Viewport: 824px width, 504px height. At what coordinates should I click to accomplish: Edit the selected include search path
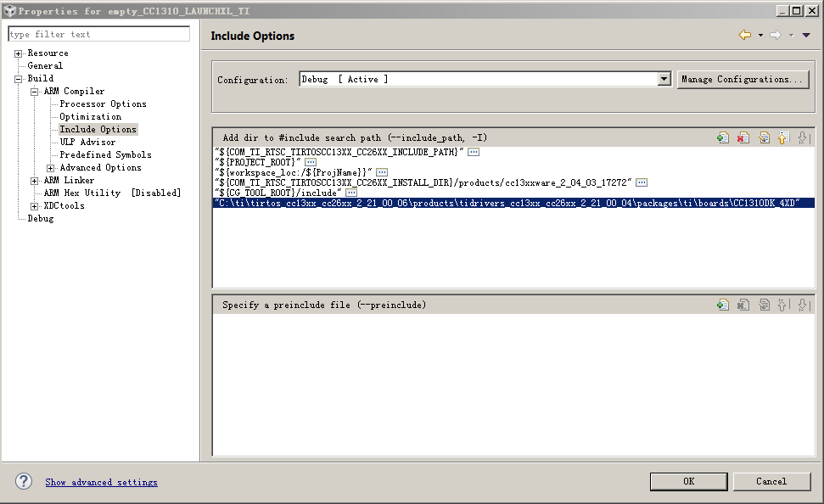[x=764, y=137]
